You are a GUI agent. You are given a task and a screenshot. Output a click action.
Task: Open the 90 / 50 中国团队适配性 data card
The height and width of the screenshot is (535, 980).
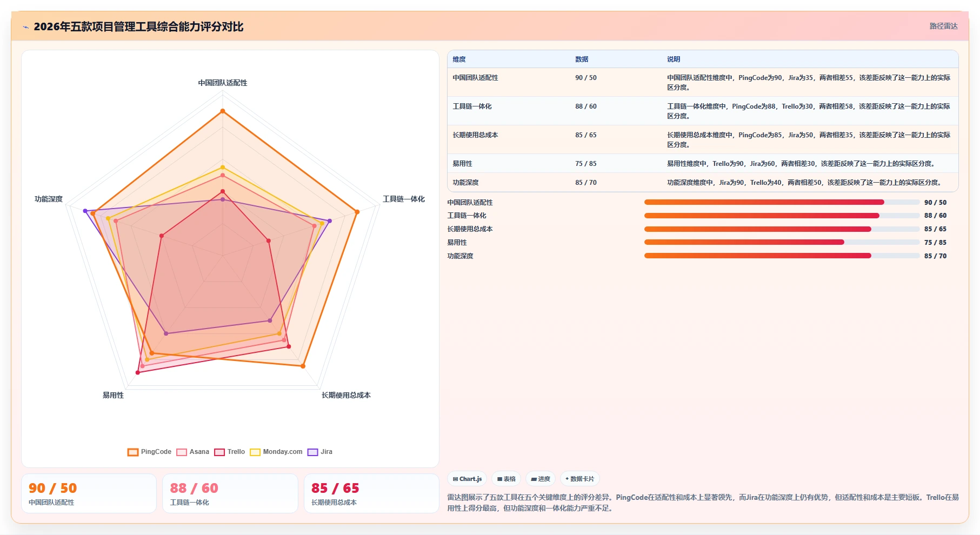[x=89, y=493]
